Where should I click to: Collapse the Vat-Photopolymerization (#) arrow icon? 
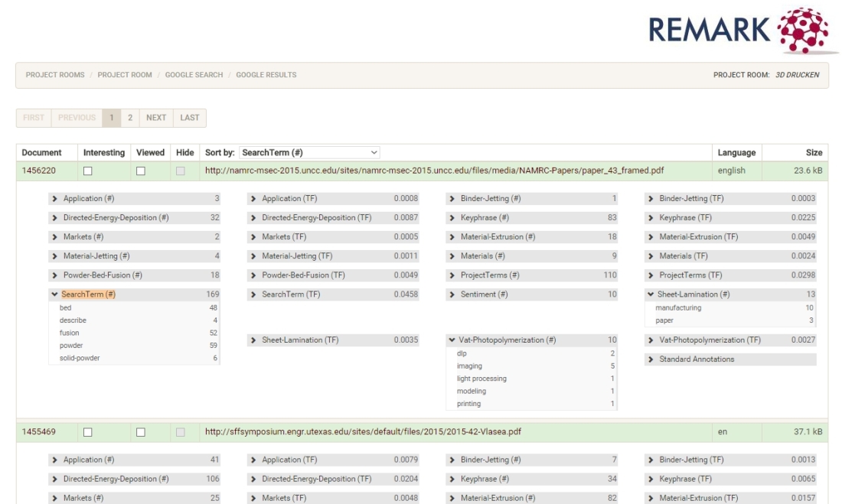pyautogui.click(x=452, y=340)
